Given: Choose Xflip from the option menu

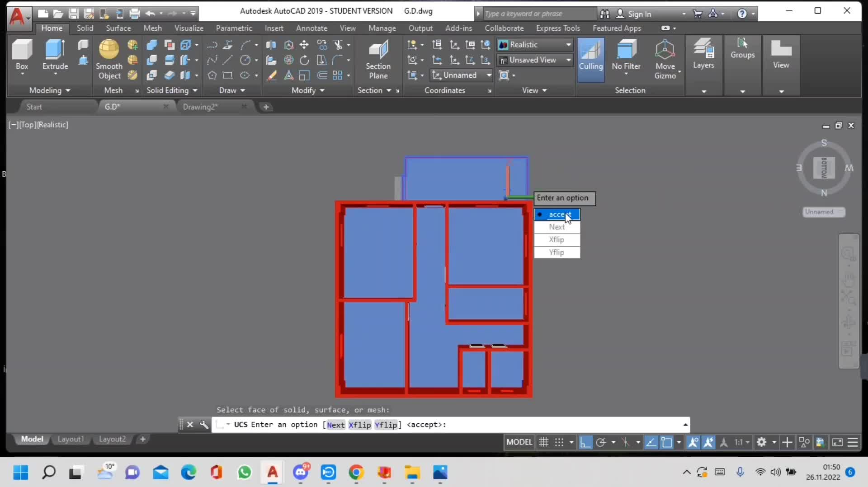Looking at the screenshot, I should [x=557, y=240].
